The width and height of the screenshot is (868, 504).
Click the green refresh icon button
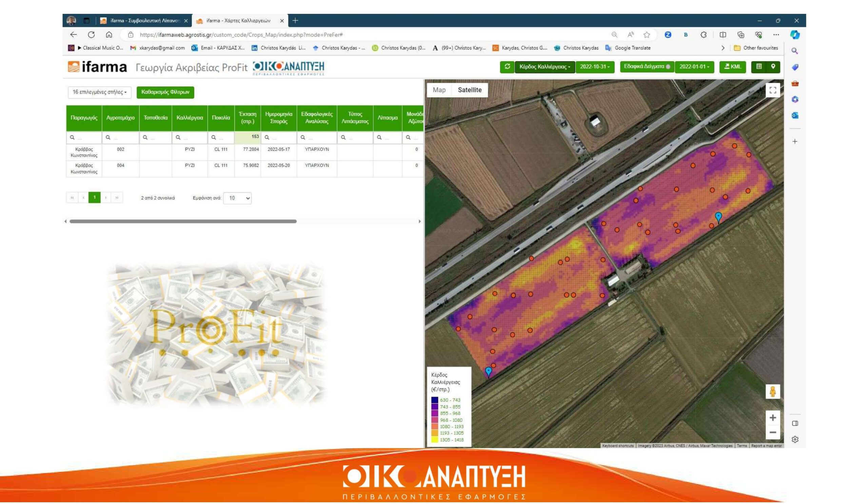[507, 67]
